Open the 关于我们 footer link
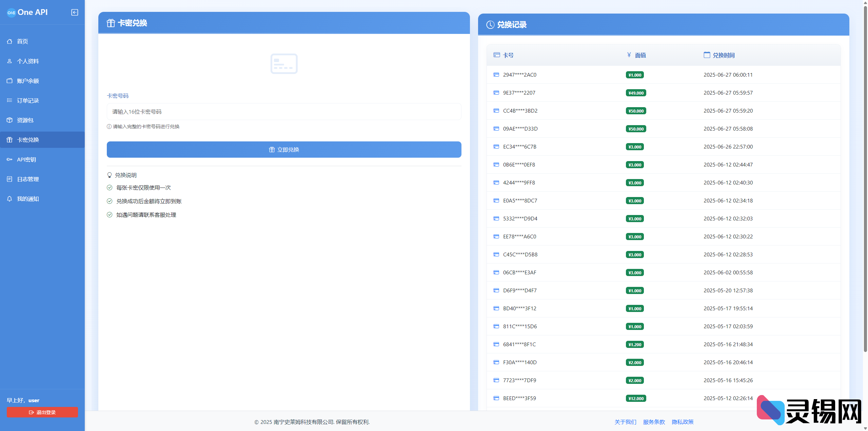This screenshot has width=868, height=431. pyautogui.click(x=625, y=422)
